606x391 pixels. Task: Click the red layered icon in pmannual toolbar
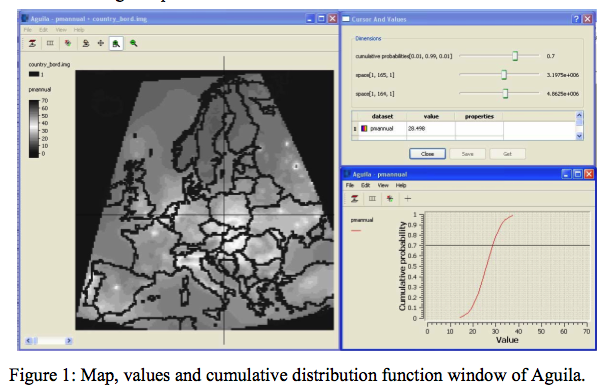[x=354, y=199]
